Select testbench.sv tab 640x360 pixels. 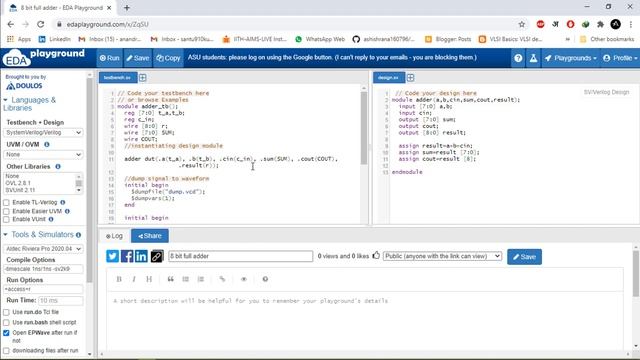pos(118,78)
